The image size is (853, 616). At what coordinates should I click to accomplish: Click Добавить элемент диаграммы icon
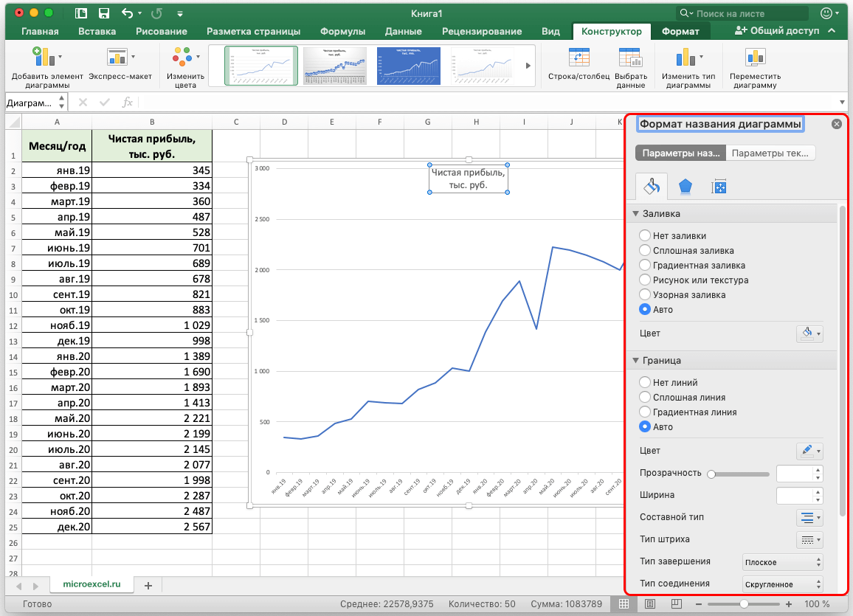[x=44, y=57]
